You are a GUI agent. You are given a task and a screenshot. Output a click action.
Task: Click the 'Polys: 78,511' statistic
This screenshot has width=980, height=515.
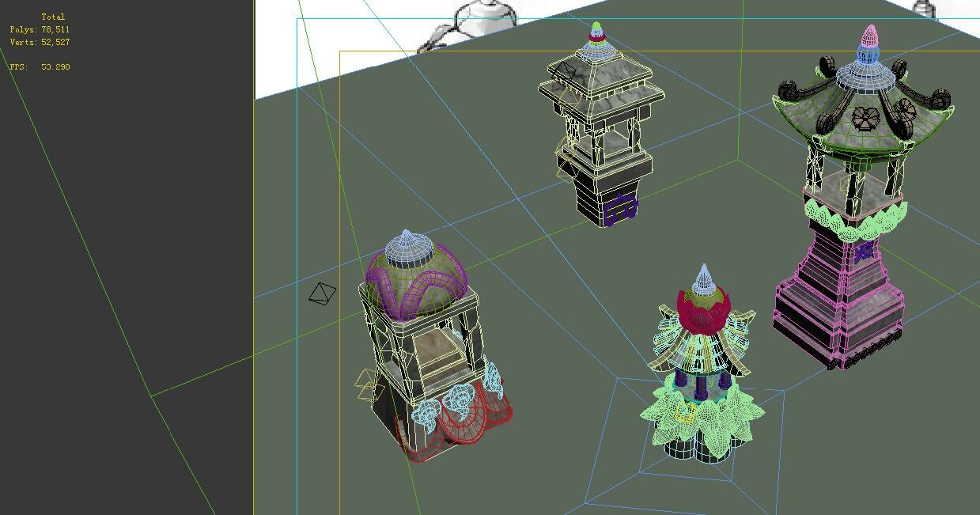[40, 29]
